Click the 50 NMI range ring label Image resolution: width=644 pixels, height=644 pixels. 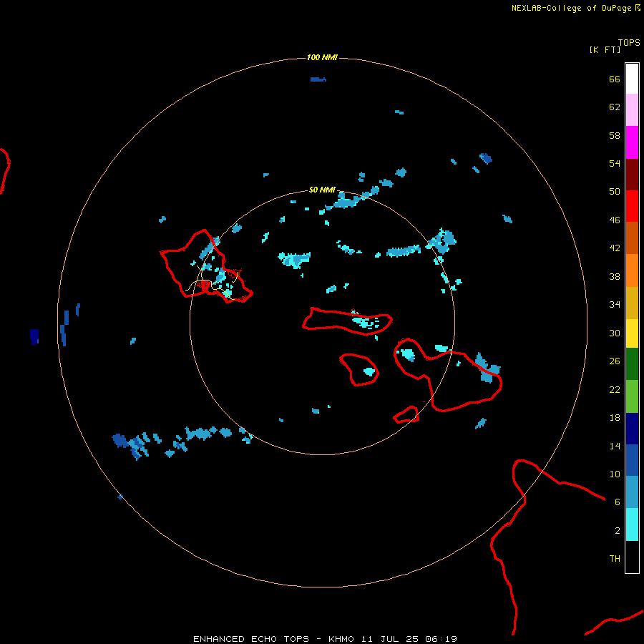[322, 190]
